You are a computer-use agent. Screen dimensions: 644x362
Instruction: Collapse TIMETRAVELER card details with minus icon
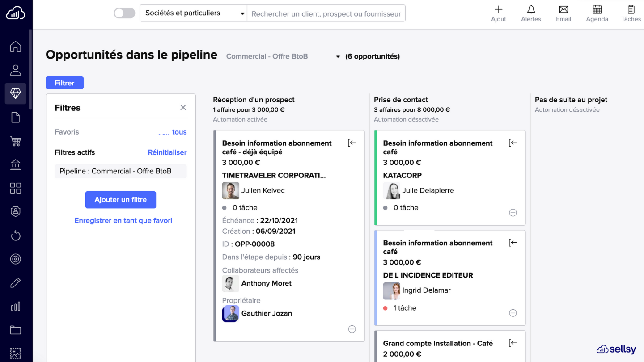point(352,329)
